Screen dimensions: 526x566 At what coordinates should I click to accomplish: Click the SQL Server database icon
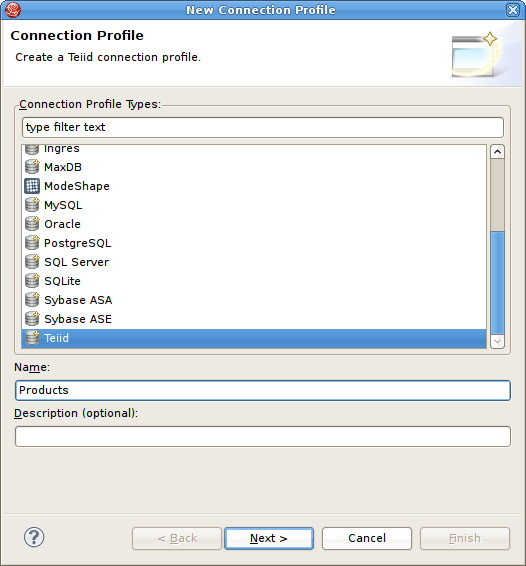click(32, 262)
